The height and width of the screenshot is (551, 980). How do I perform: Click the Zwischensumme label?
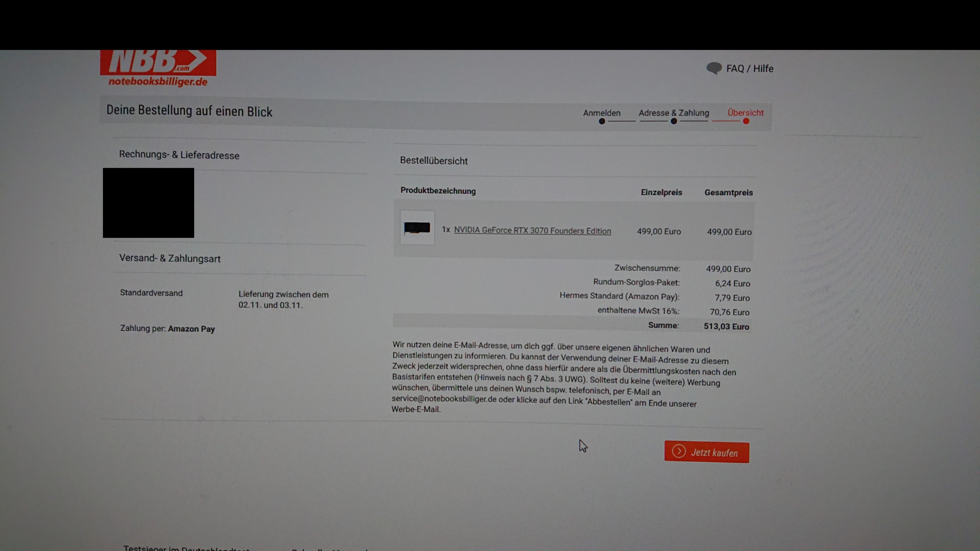click(x=647, y=268)
